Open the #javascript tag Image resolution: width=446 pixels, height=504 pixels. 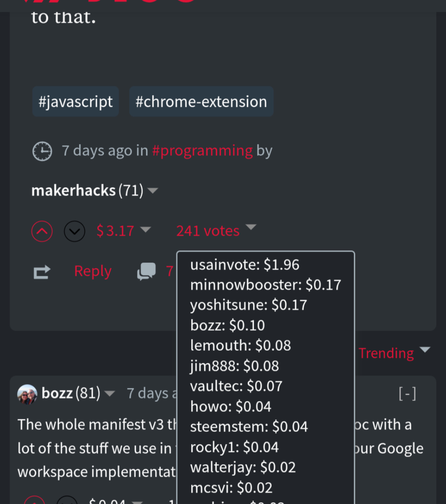[x=76, y=102]
